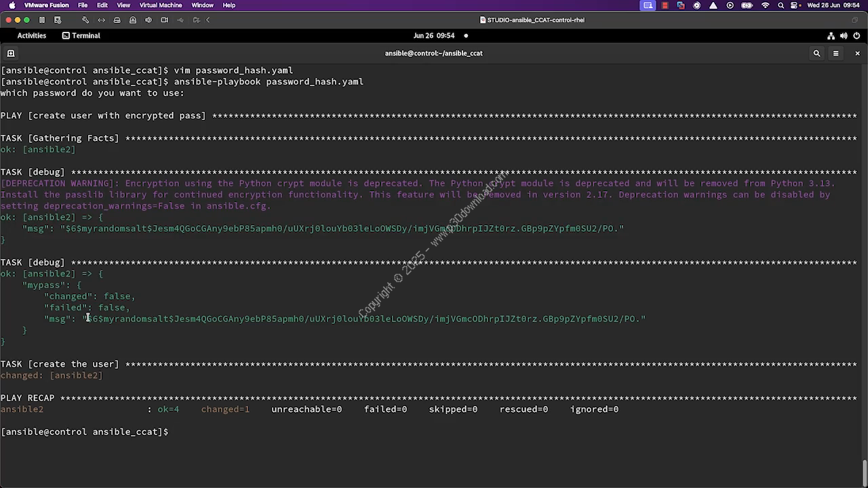Open a new terminal tab

(x=10, y=53)
